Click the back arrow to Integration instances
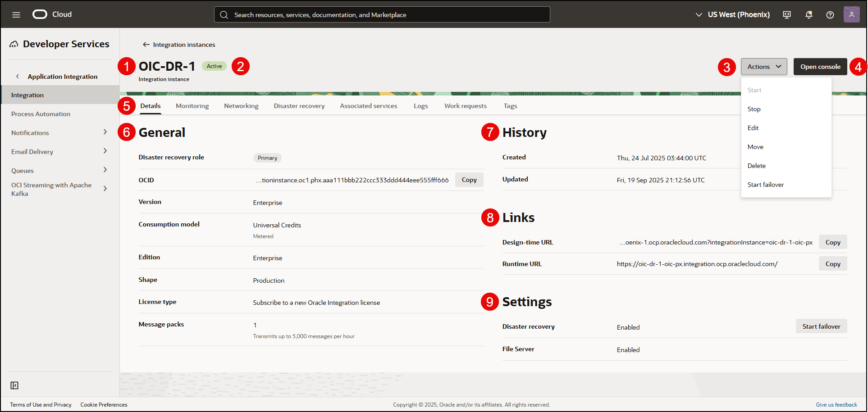The height and width of the screenshot is (412, 868). [x=146, y=44]
